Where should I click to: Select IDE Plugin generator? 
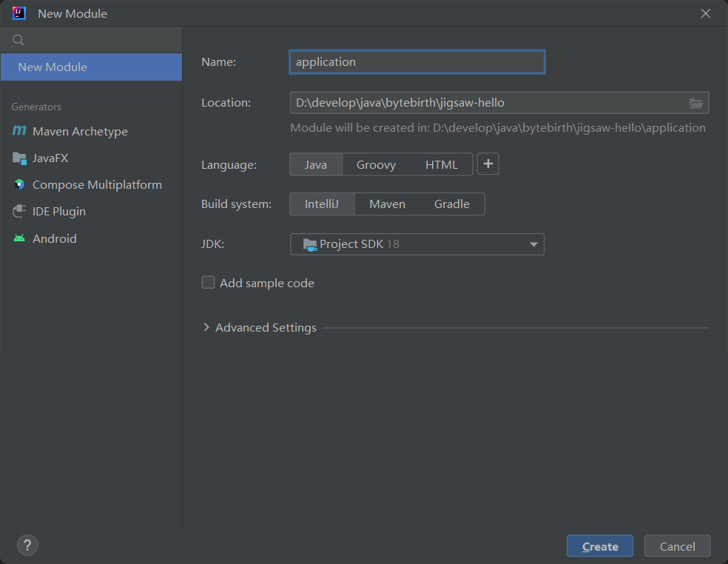pyautogui.click(x=92, y=212)
